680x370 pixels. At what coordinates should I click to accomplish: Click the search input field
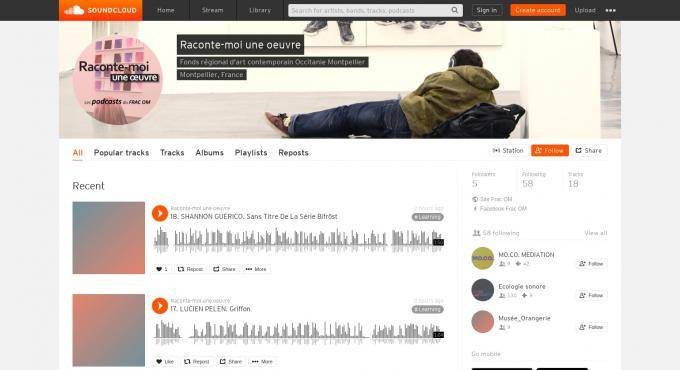click(369, 10)
